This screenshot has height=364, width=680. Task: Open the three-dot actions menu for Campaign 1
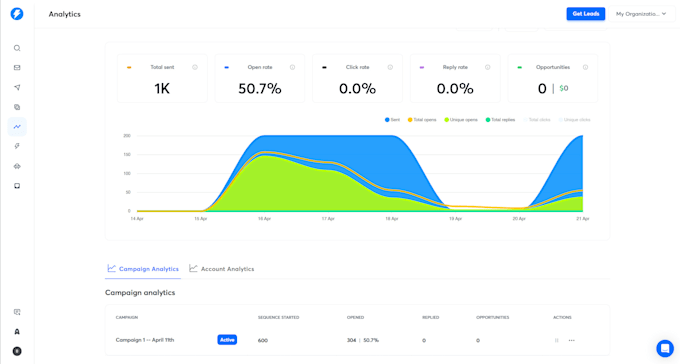(x=572, y=340)
